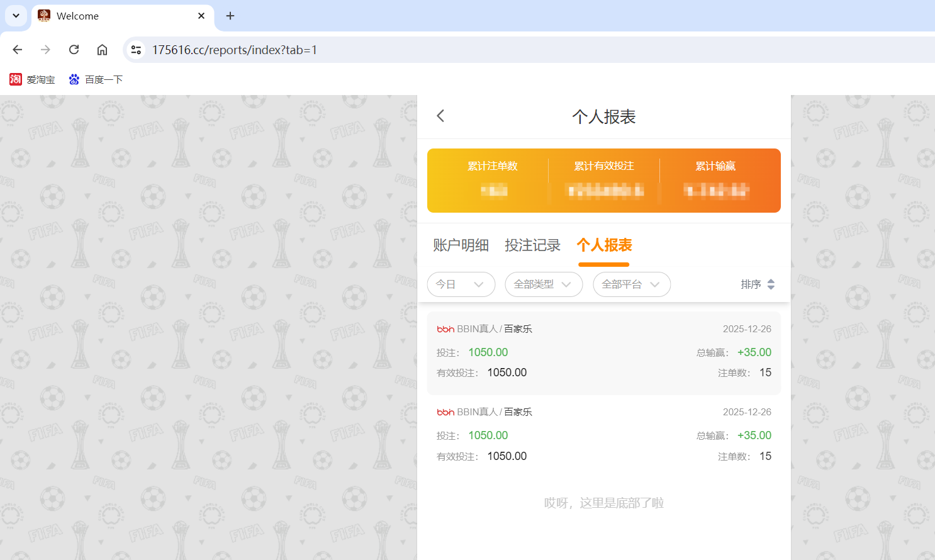935x560 pixels.
Task: Switch to the 投注记录 tab
Action: pos(532,245)
